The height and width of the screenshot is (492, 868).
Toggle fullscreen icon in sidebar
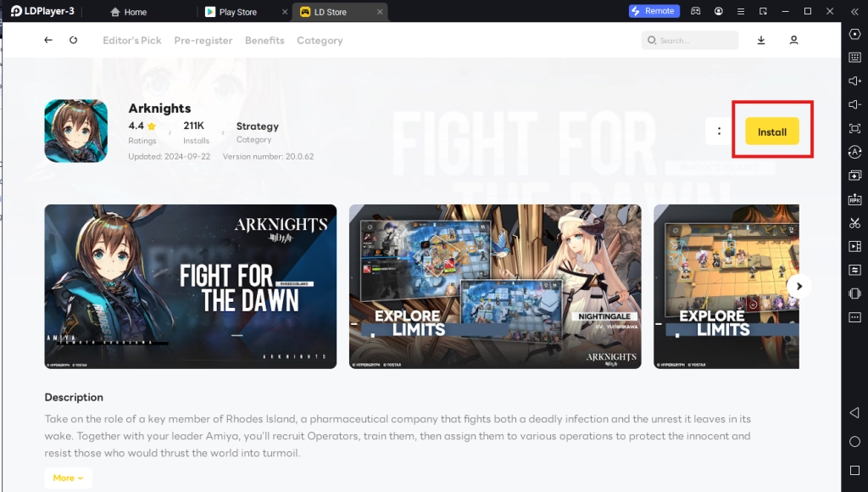pyautogui.click(x=854, y=129)
